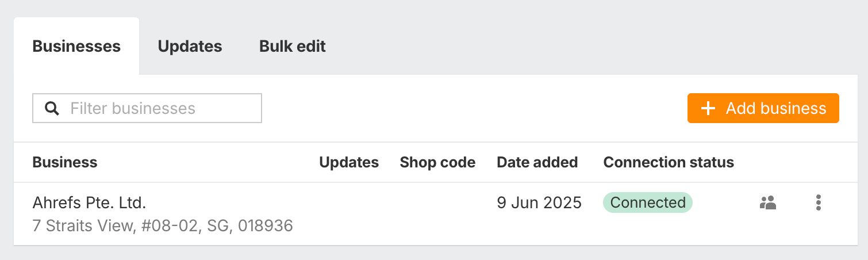Switch to the Businesses tab
This screenshot has width=868, height=260.
[x=76, y=46]
